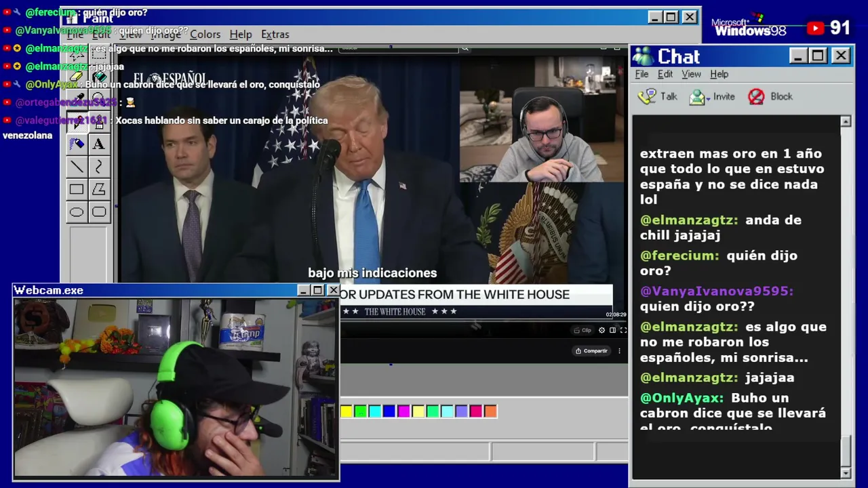868x488 pixels.
Task: Select the Curve tool in Paint
Action: [99, 167]
